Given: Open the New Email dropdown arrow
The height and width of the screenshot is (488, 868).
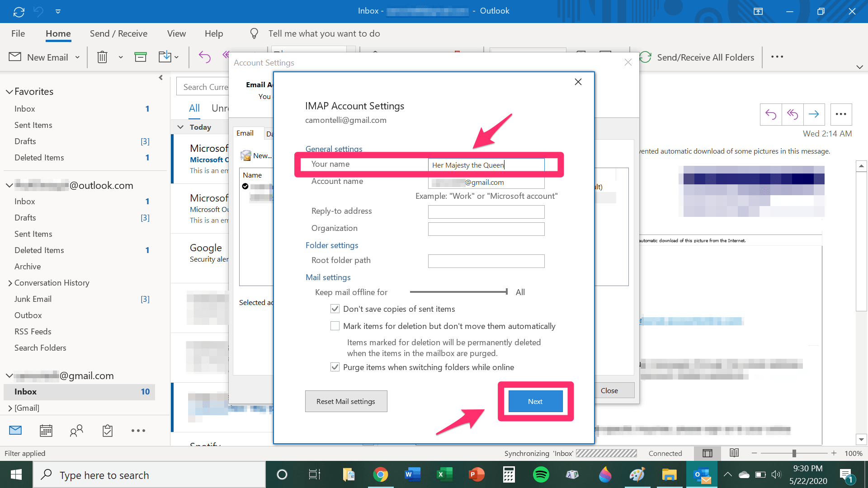Looking at the screenshot, I should 77,57.
